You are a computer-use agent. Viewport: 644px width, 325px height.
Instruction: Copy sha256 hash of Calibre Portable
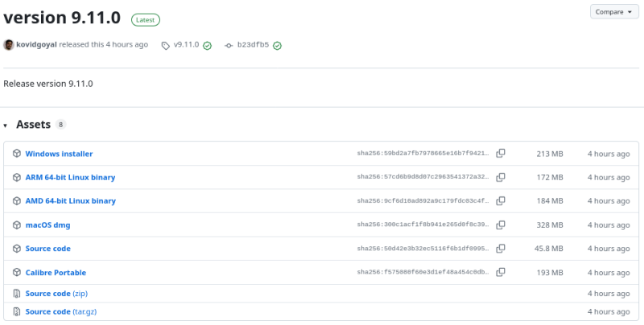pyautogui.click(x=500, y=272)
